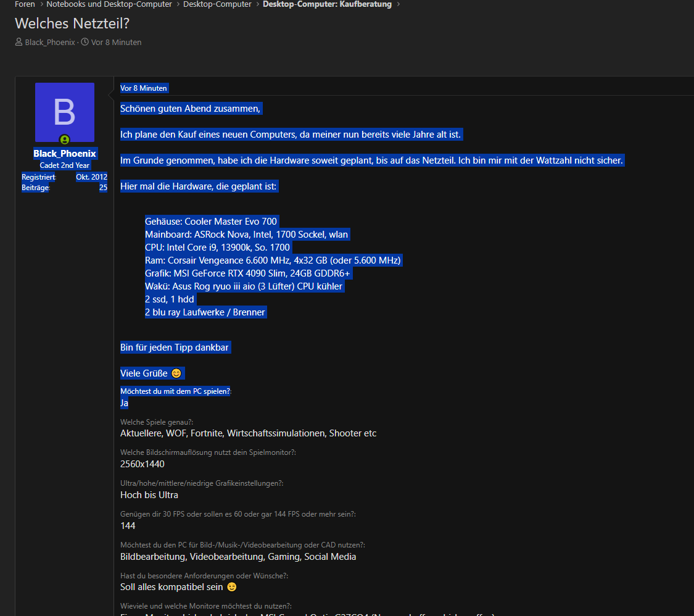Open Black_Phoenix avatar with letter B
The width and height of the screenshot is (694, 616).
[65, 112]
